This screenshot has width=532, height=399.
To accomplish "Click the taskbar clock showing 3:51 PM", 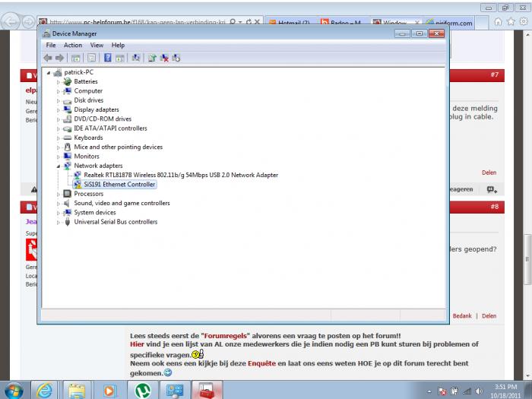I will [505, 391].
